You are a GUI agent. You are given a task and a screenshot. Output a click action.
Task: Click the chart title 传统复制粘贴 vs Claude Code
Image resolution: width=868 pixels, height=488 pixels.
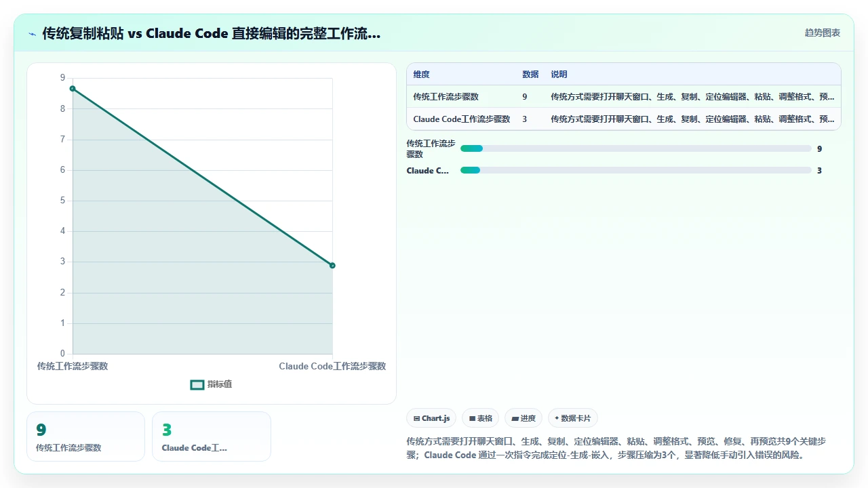coord(211,33)
